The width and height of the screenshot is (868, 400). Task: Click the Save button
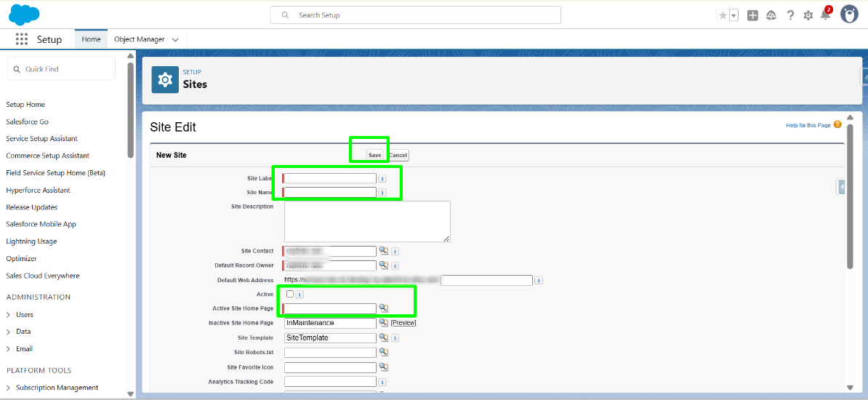(x=374, y=155)
